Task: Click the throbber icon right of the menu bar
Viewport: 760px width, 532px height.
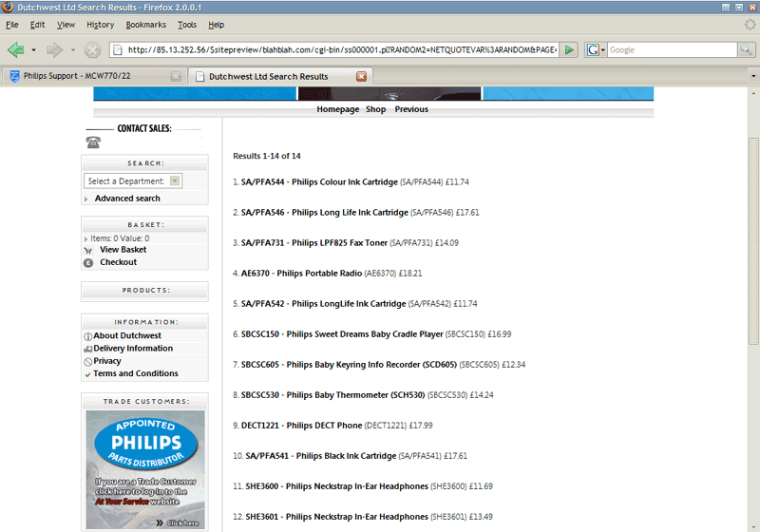Action: click(x=746, y=24)
